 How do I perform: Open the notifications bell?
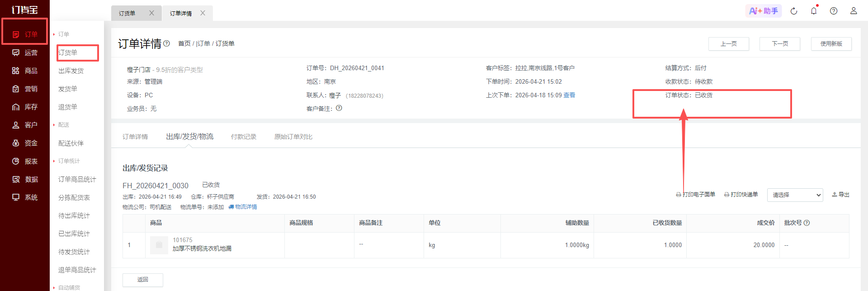click(814, 11)
